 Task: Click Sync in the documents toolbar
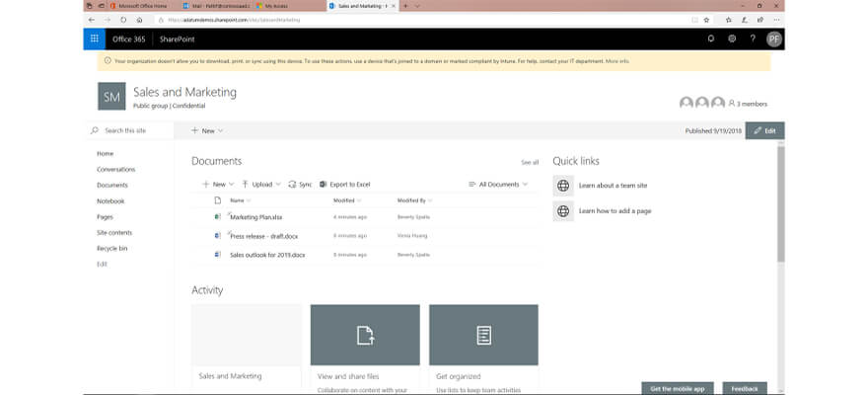point(300,185)
